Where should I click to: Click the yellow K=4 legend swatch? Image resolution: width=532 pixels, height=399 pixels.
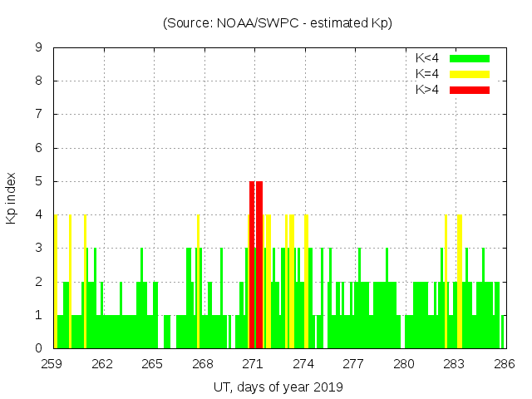[x=470, y=74]
